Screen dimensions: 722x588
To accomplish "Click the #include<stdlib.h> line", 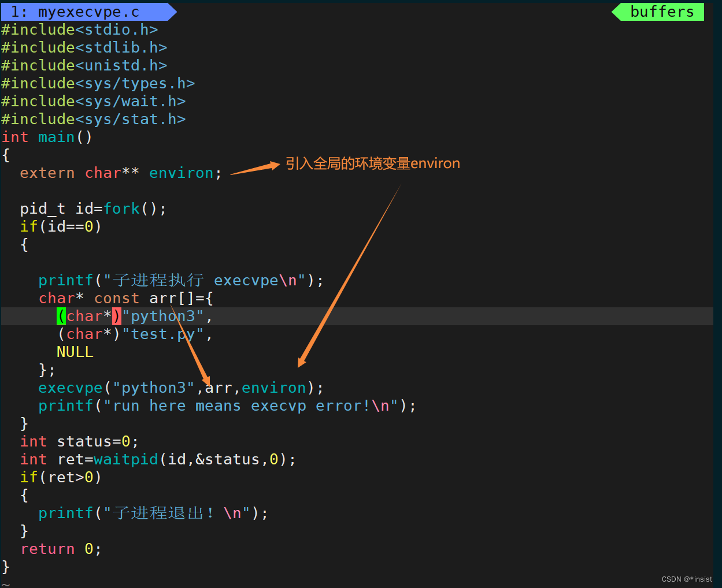I will 84,47.
